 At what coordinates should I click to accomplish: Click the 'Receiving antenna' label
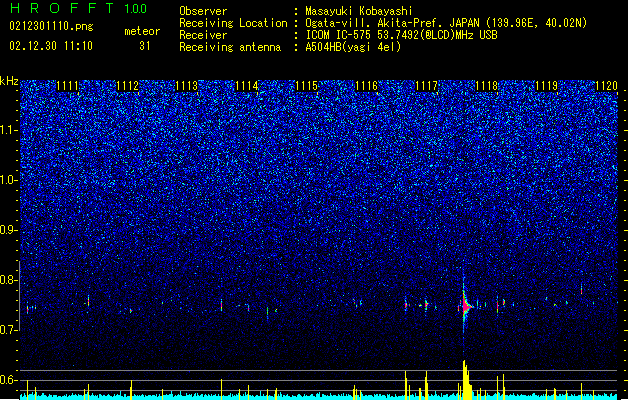pyautogui.click(x=230, y=47)
